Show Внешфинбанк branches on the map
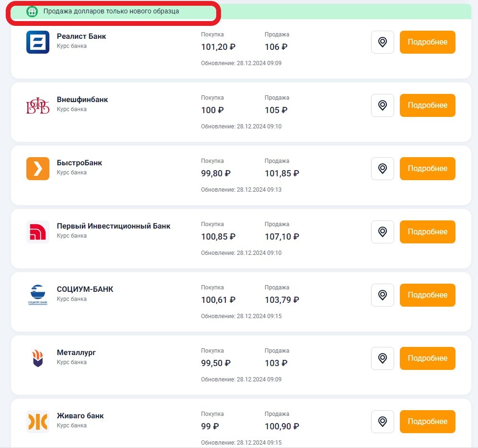This screenshot has height=448, width=478. click(x=382, y=105)
